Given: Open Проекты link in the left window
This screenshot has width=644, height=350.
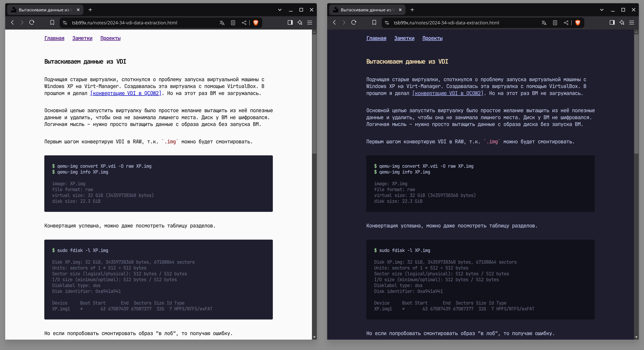Looking at the screenshot, I should [111, 38].
